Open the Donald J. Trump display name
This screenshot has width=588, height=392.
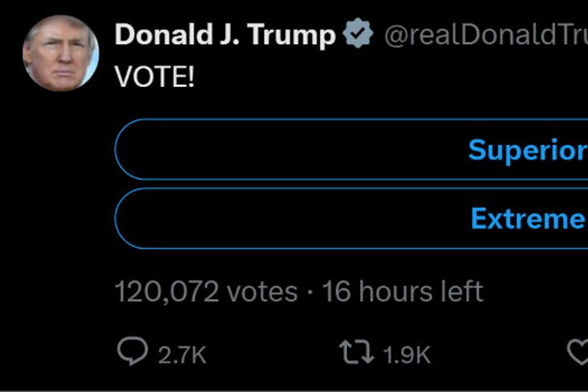click(225, 35)
